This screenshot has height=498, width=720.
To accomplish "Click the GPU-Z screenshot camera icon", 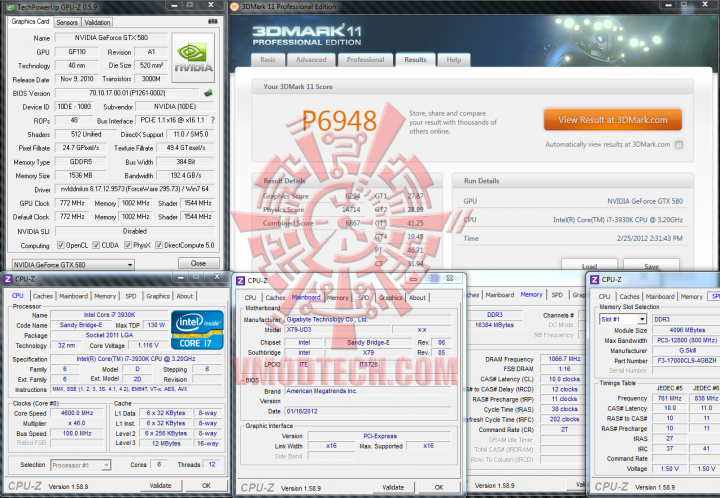I will click(213, 22).
